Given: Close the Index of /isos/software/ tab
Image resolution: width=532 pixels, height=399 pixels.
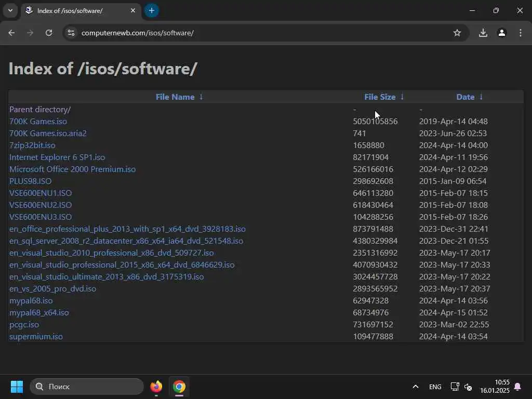Looking at the screenshot, I should point(133,10).
